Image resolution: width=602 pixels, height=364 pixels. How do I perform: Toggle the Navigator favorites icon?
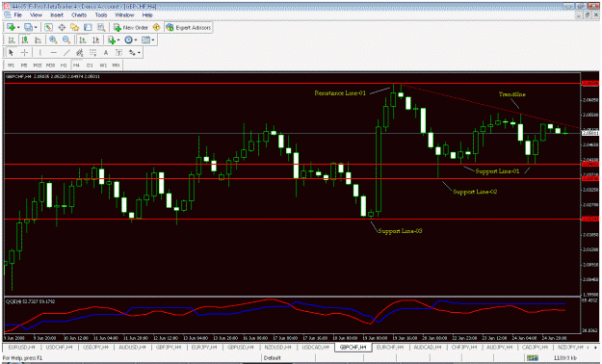click(74, 27)
